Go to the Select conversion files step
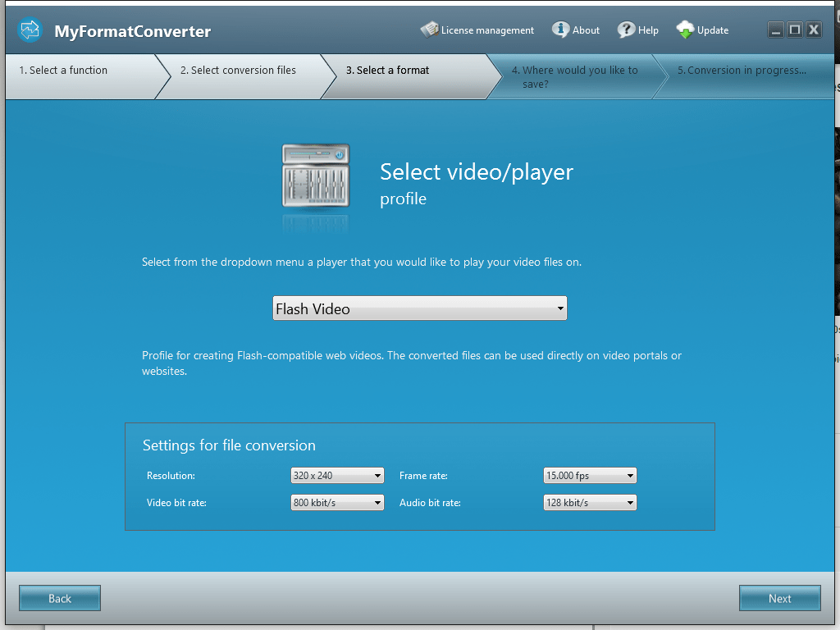This screenshot has width=840, height=630. click(238, 71)
